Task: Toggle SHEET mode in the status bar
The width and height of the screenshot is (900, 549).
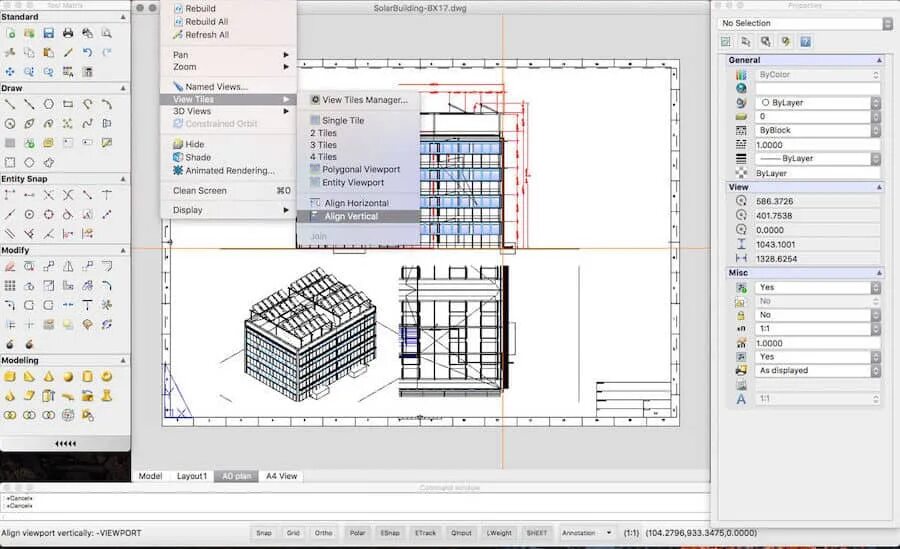Action: (537, 533)
